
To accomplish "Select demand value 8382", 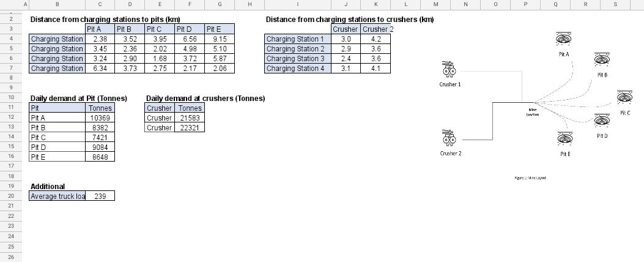I will tap(100, 127).
